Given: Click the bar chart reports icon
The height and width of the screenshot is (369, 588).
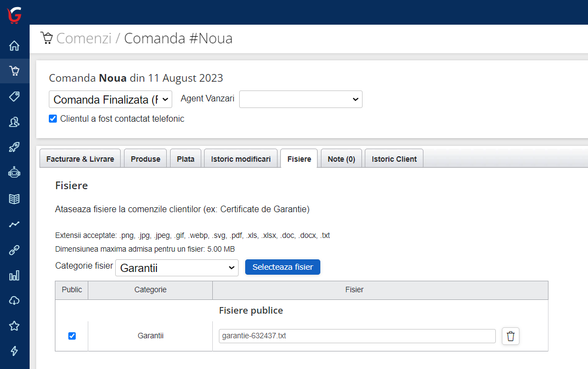Looking at the screenshot, I should 14,275.
